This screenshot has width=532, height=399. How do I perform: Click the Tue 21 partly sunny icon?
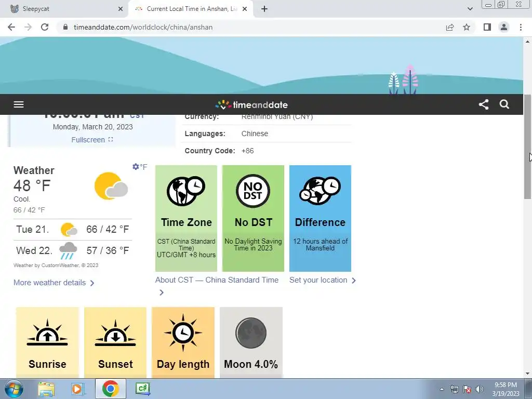tap(69, 229)
